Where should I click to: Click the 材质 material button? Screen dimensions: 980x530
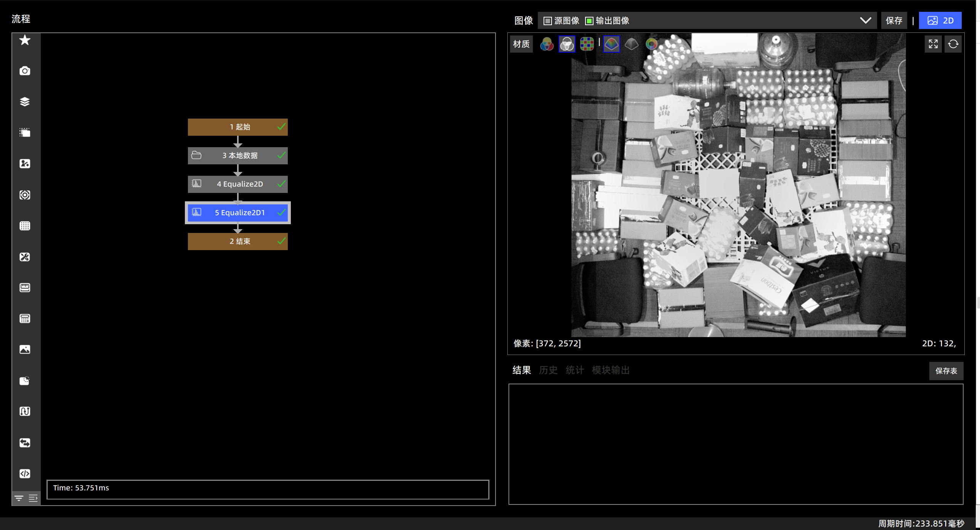521,44
